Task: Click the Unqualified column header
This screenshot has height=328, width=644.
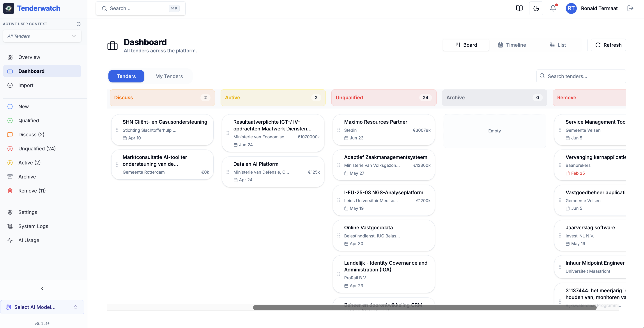Action: [384, 98]
